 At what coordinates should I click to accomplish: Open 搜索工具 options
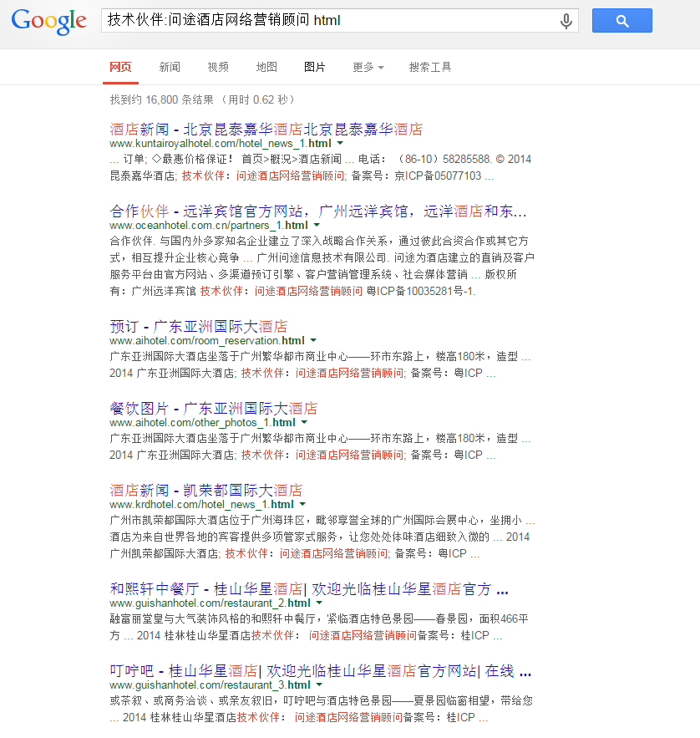[430, 67]
